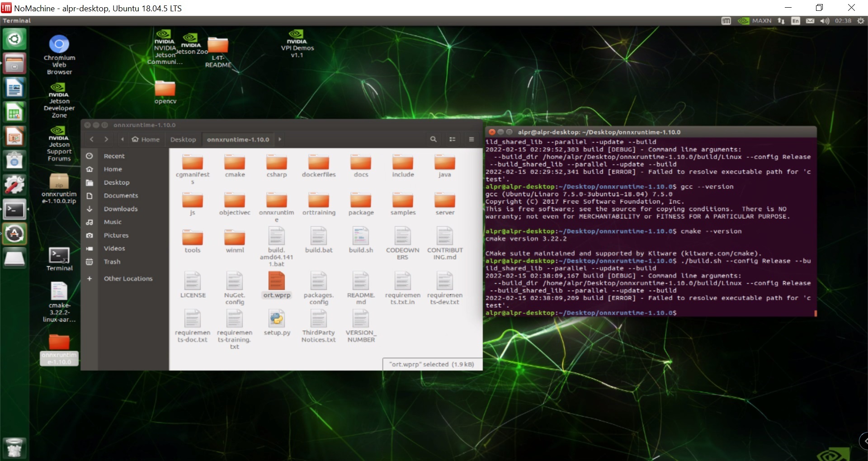Go forward in file manager history

[x=106, y=139]
